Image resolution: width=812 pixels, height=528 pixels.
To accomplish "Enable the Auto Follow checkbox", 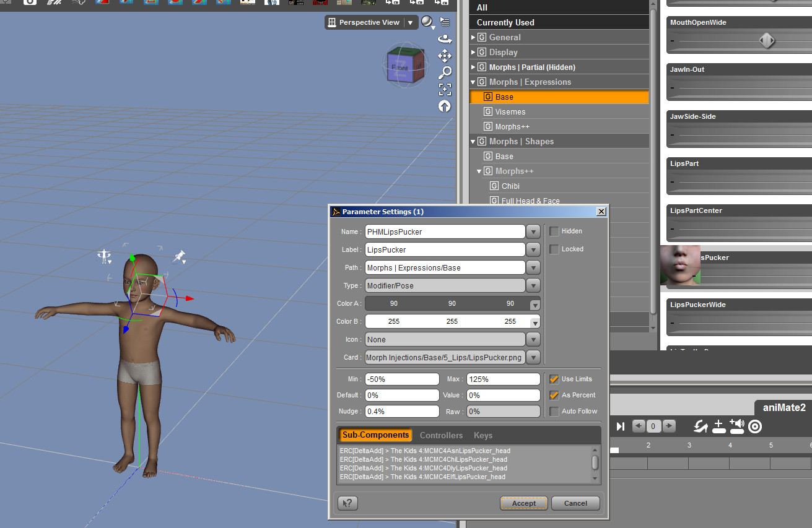I will (x=554, y=411).
